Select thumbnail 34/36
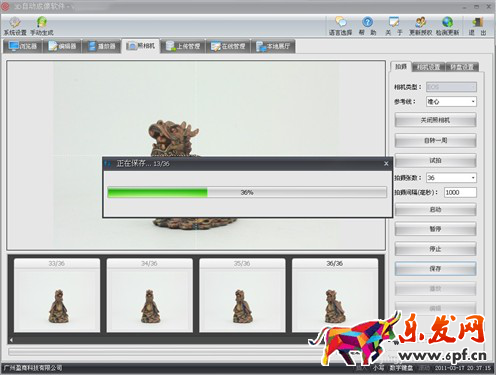Screen dimensions: 497x376 149,295
